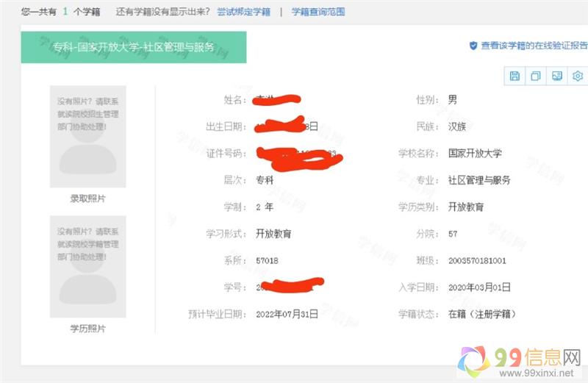Click the 录取照片 caption label

point(87,198)
